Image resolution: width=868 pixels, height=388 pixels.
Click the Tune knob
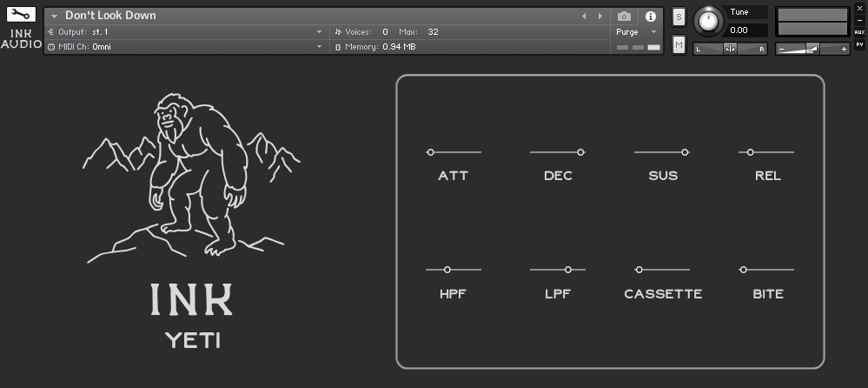pyautogui.click(x=711, y=21)
